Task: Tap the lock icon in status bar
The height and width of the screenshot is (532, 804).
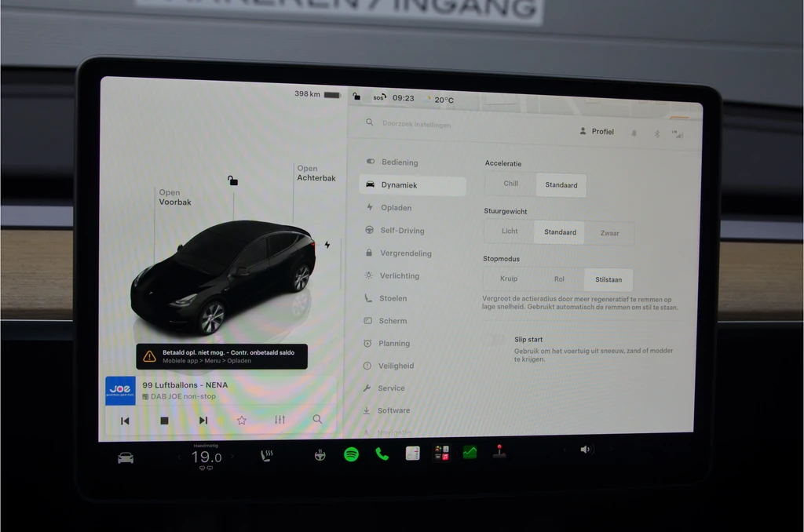Action: (356, 97)
